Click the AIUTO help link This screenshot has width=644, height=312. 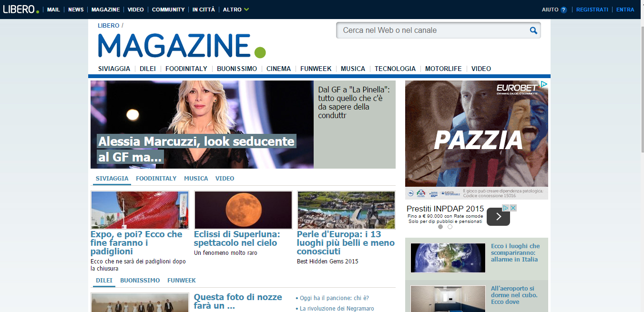[x=550, y=10]
